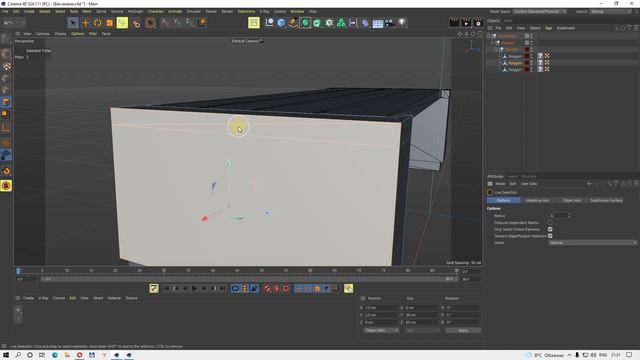Enable Pressure Dependent Radius checkbox
The width and height of the screenshot is (640, 360).
(x=550, y=222)
